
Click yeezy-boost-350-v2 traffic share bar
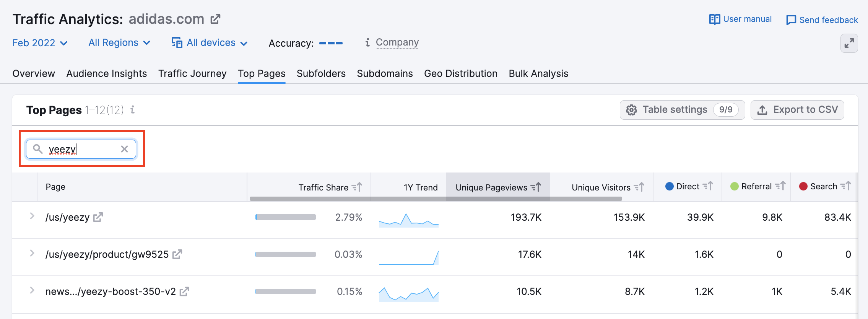pyautogui.click(x=286, y=291)
